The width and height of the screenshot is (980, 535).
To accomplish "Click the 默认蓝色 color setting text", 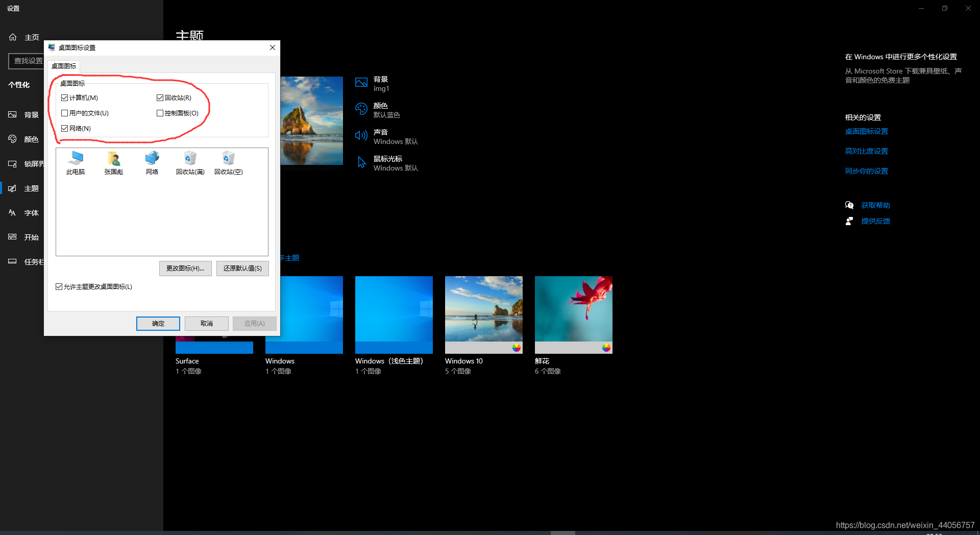I will coord(386,115).
